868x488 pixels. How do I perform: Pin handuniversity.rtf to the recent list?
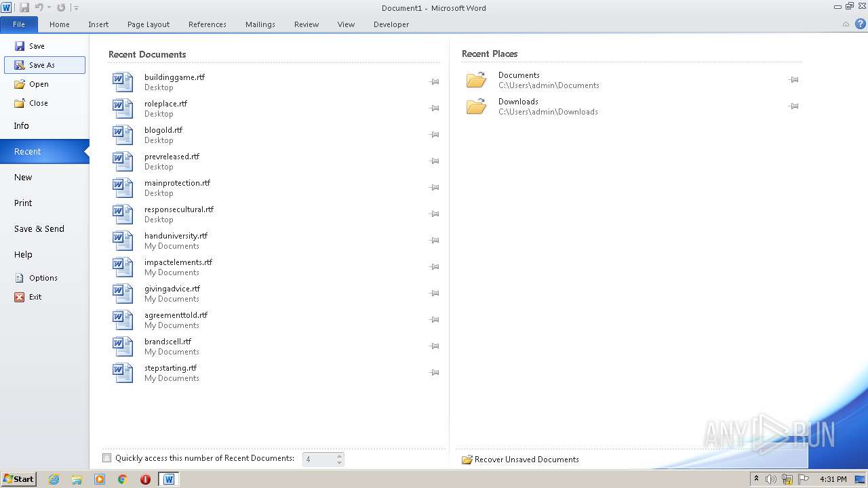pyautogui.click(x=434, y=241)
